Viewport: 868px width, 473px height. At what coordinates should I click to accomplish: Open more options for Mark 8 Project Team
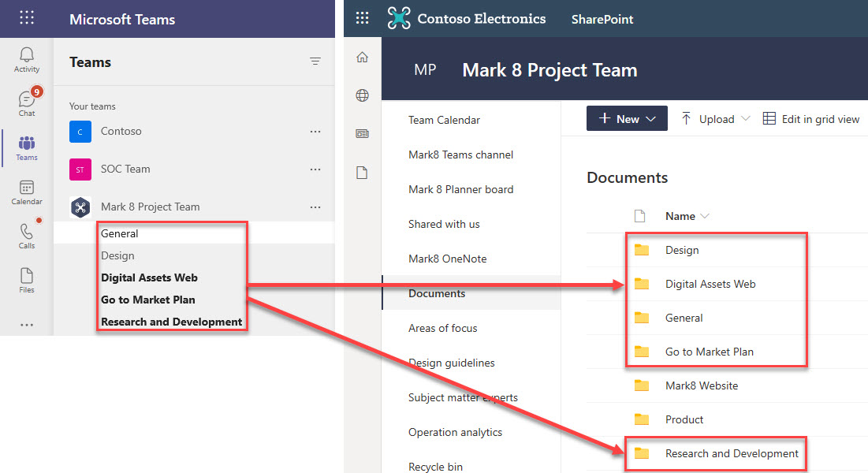(315, 207)
